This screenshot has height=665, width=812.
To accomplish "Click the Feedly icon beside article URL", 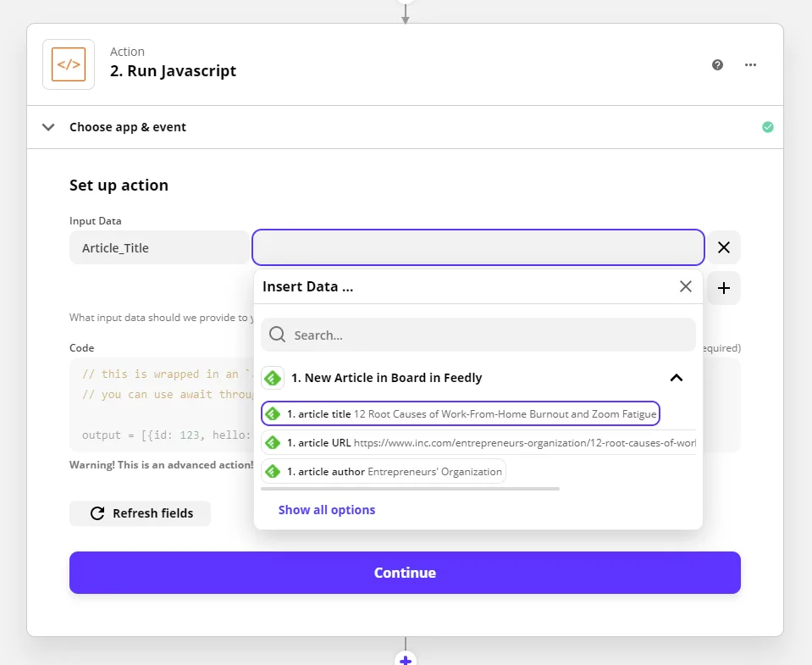I will 273,443.
